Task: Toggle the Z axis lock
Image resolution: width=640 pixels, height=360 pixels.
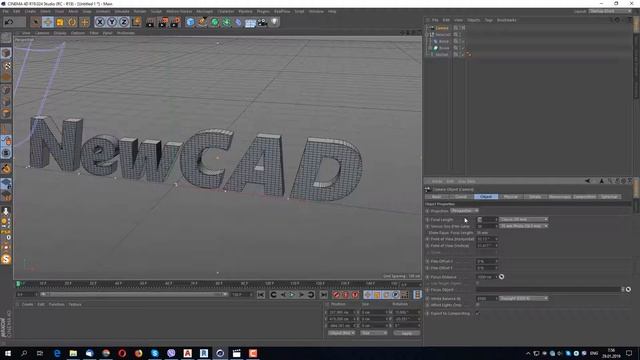Action: [x=124, y=22]
